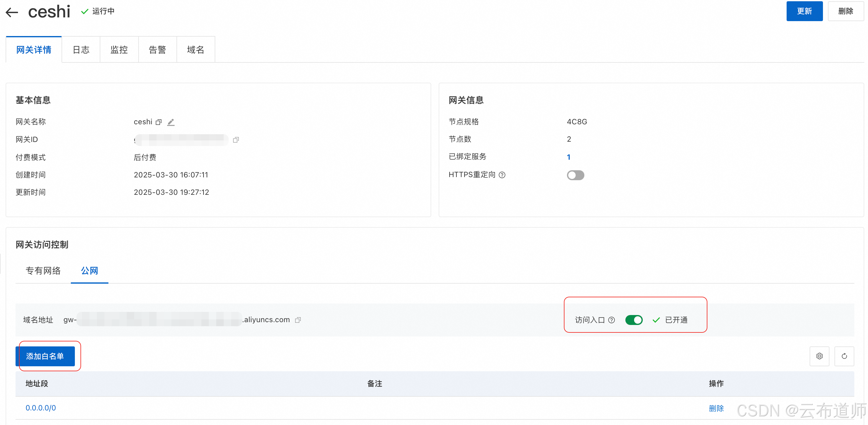
Task: Delete the 0.0.0.0/0 whitelist entry
Action: point(716,408)
